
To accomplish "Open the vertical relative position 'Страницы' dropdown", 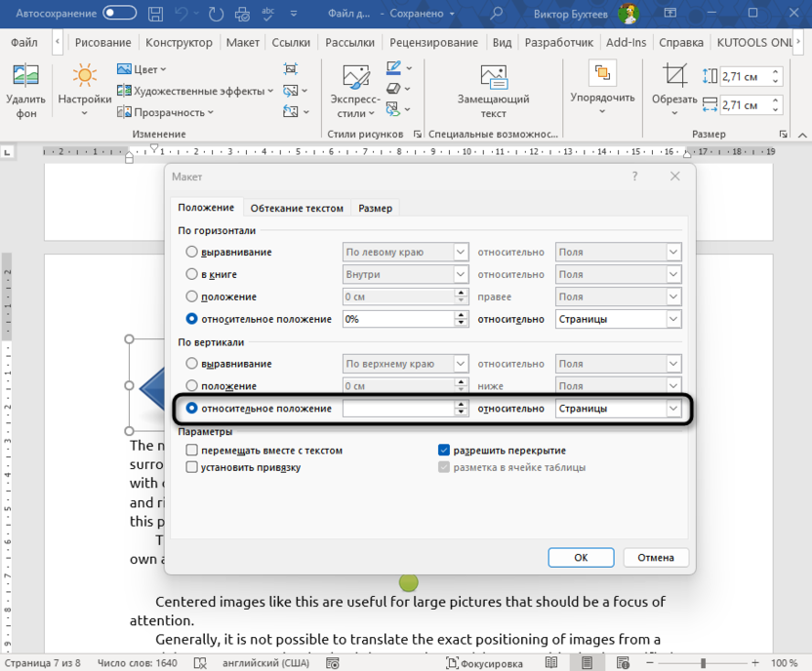I will pyautogui.click(x=672, y=409).
